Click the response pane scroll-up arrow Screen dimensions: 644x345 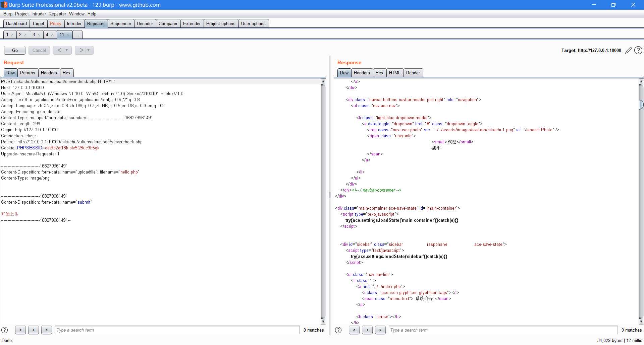coord(641,81)
